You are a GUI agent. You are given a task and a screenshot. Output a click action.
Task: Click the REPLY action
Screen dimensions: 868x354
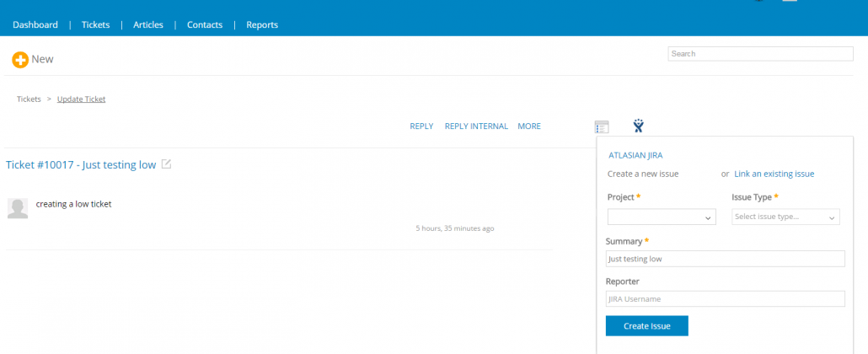point(421,126)
